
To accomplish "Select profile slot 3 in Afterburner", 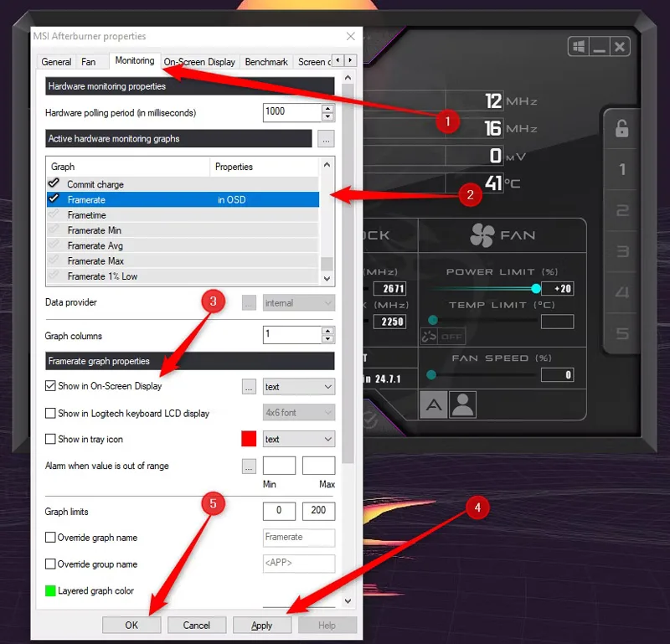I will [622, 251].
